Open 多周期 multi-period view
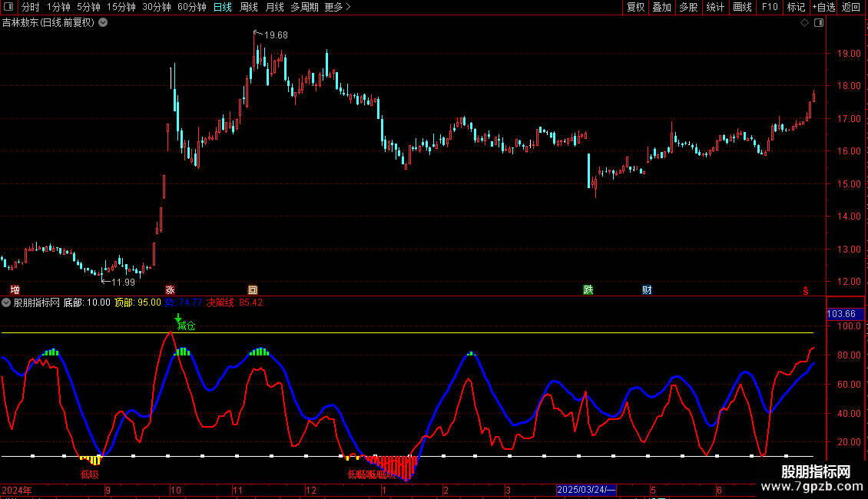 coord(304,7)
